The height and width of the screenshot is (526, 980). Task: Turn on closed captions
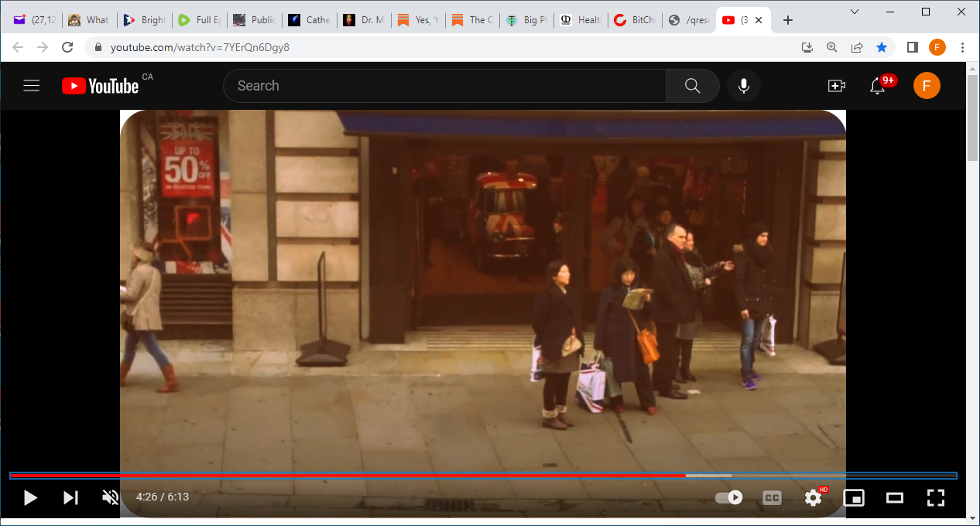(x=772, y=497)
